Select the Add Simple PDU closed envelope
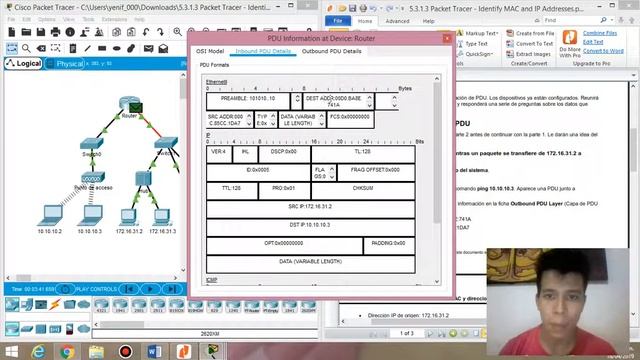This screenshot has width=640, height=360. 149,49
